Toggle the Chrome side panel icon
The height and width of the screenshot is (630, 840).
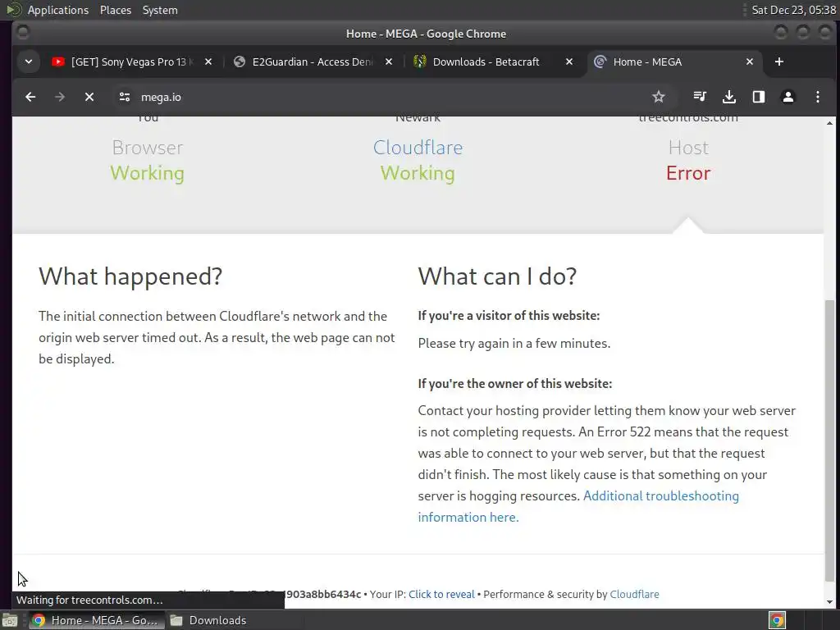[759, 97]
